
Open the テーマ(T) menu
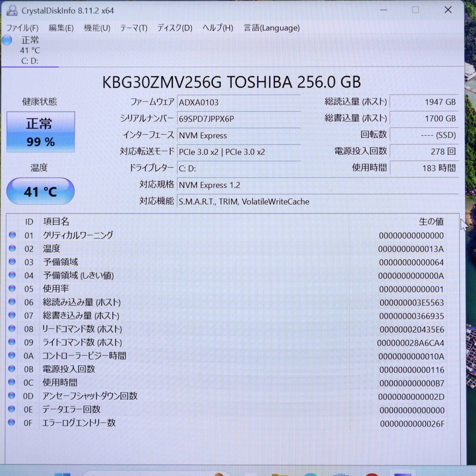click(134, 28)
